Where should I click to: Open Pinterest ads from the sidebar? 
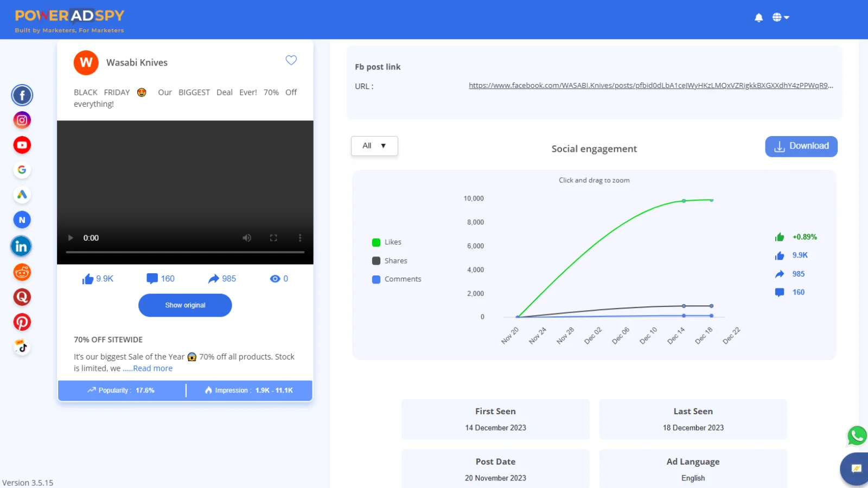[x=22, y=322]
